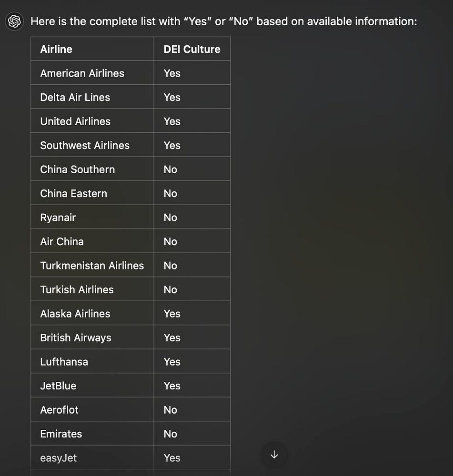Click the Lufthansa table entry
453x476 pixels.
[x=64, y=362]
